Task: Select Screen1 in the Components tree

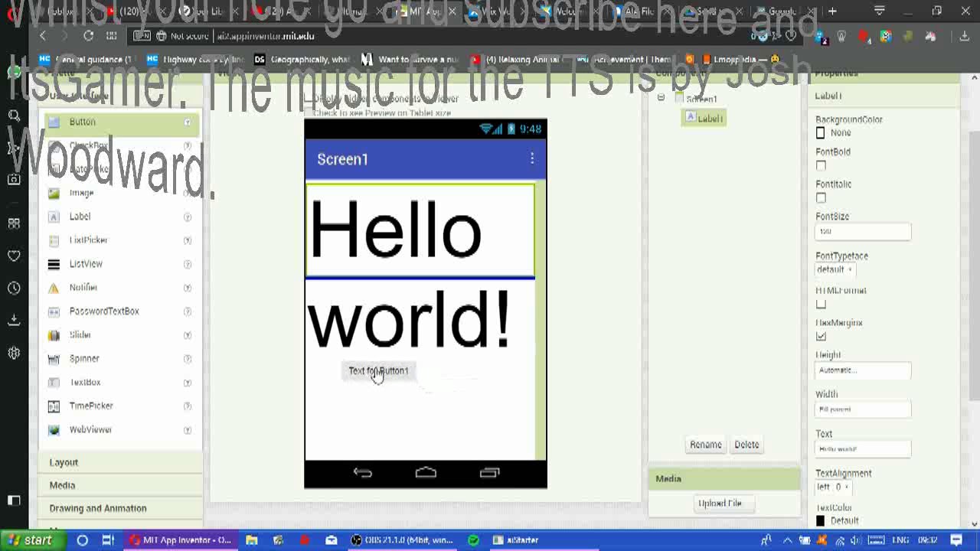Action: click(x=696, y=99)
